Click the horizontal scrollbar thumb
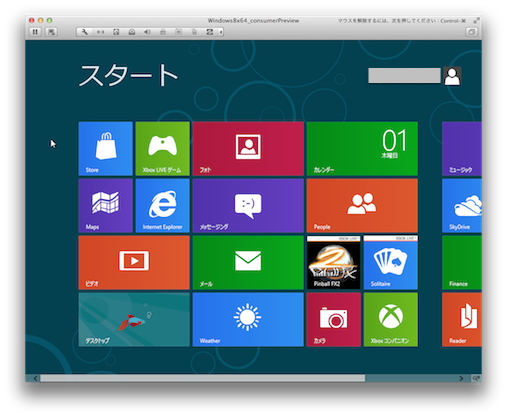This screenshot has width=507, height=417. point(203,378)
